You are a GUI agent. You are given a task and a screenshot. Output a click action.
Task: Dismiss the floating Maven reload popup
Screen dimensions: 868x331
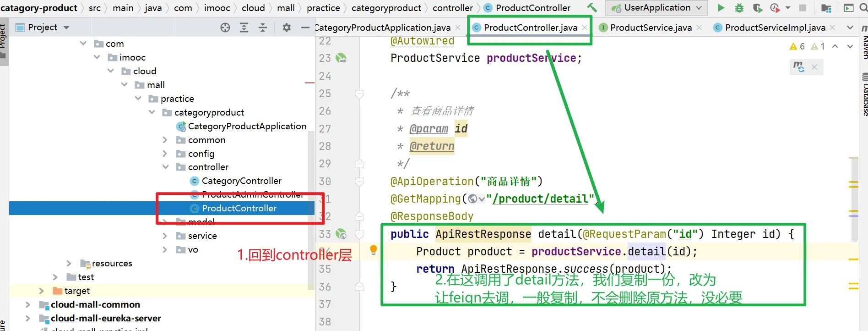pyautogui.click(x=814, y=67)
